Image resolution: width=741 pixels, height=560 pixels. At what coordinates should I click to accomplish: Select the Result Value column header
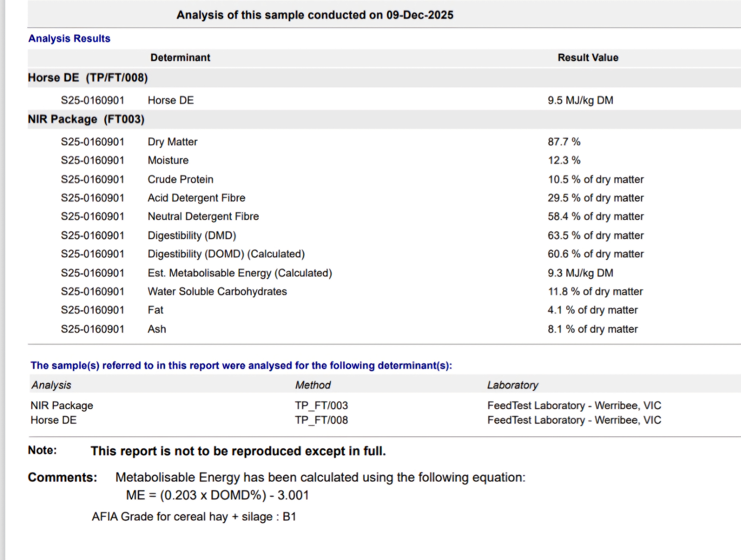click(588, 58)
